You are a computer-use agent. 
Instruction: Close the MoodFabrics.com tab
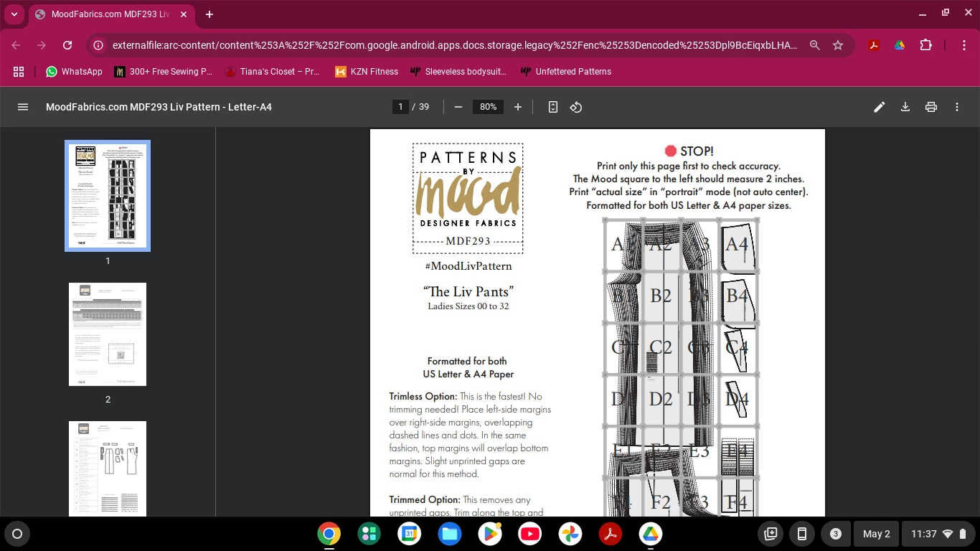pyautogui.click(x=185, y=14)
